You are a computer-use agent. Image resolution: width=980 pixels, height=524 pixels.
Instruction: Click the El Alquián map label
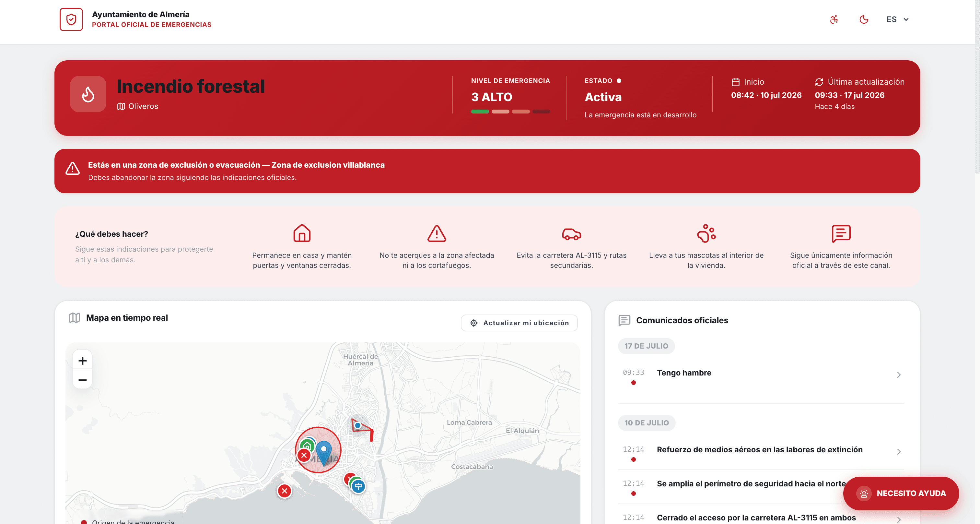coord(522,430)
